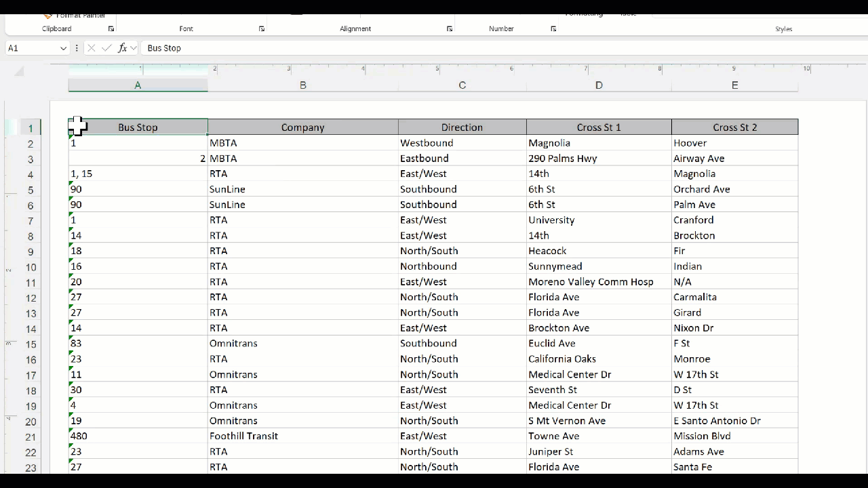Select the Airway Ave cell

tap(734, 159)
